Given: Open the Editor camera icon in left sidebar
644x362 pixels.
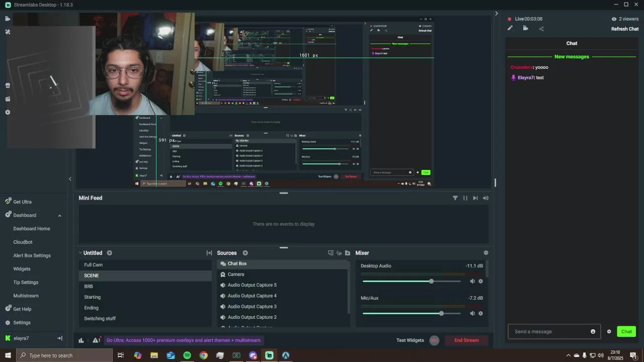Looking at the screenshot, I should 8,19.
